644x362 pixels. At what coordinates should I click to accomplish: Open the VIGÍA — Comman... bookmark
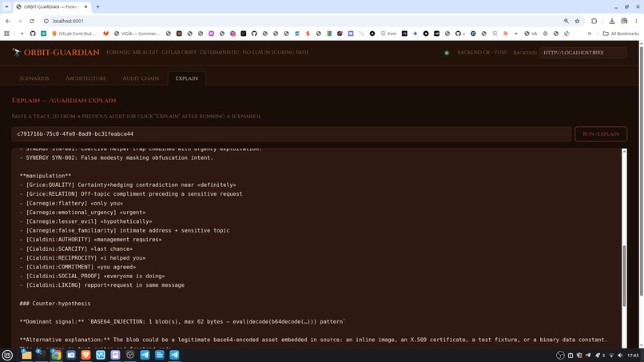pyautogui.click(x=137, y=34)
